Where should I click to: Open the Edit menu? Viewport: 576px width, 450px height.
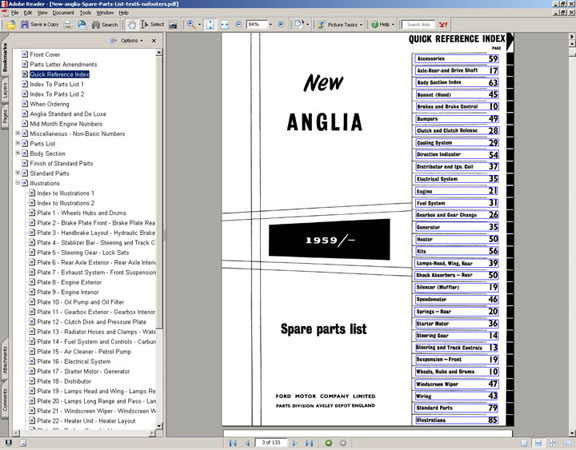28,12
